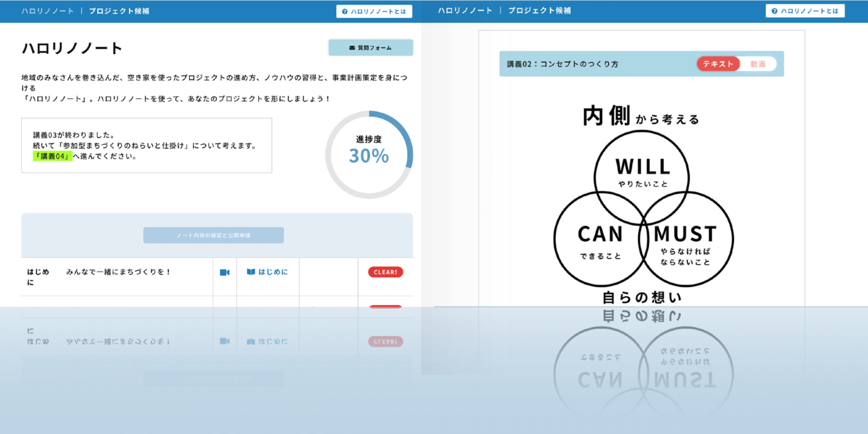
Task: Open the blue はじめに text link
Action: click(x=273, y=272)
